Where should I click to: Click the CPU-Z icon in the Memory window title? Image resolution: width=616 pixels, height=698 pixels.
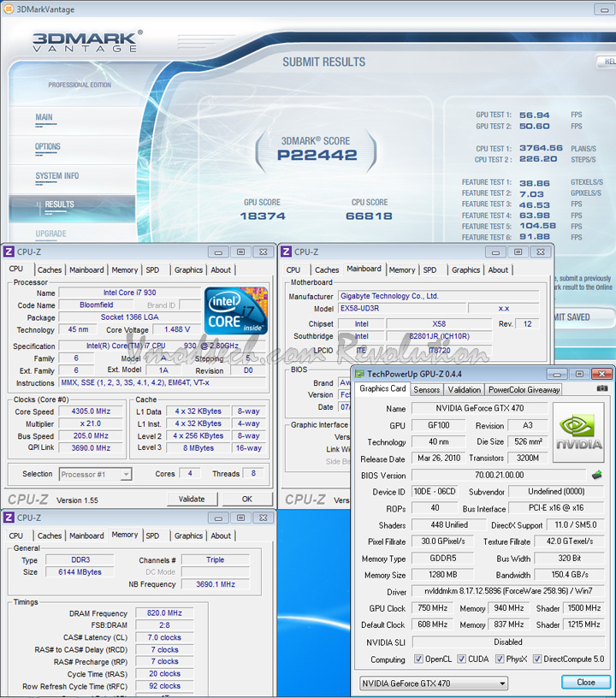(x=9, y=518)
